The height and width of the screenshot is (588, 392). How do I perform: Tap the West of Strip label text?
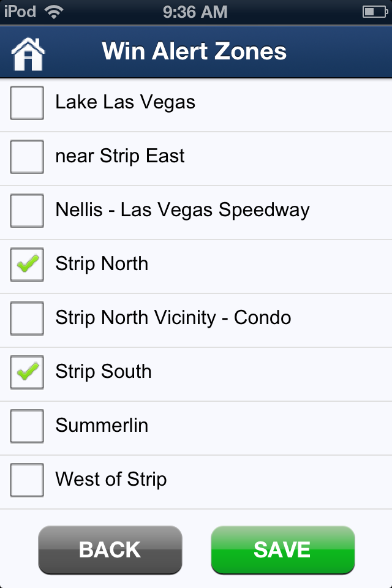pos(111,479)
